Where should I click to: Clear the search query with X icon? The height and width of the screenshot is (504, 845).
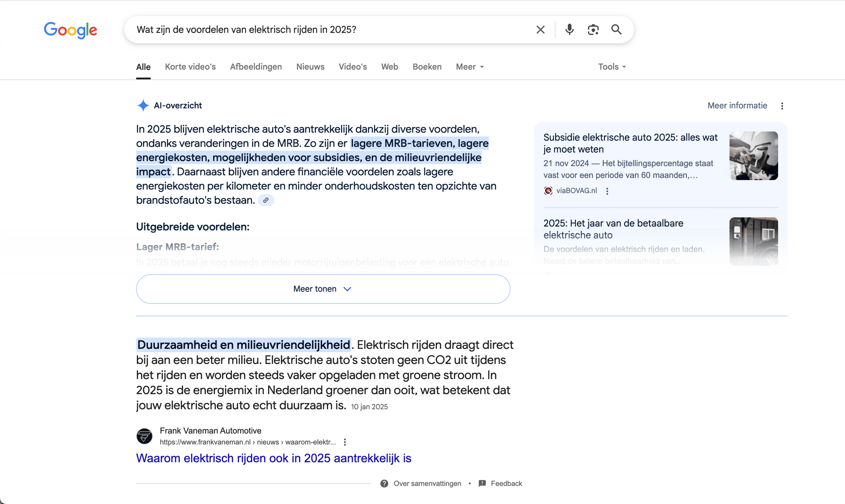pos(540,30)
